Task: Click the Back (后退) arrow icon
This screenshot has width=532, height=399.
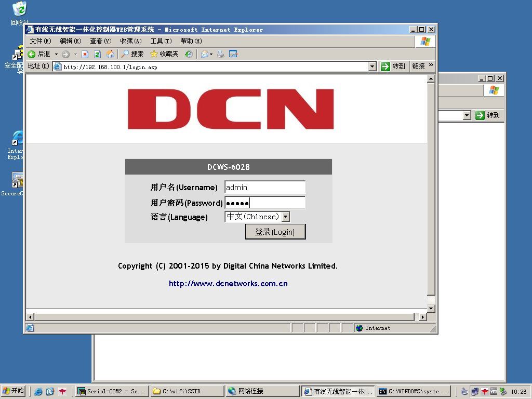Action: coord(32,54)
